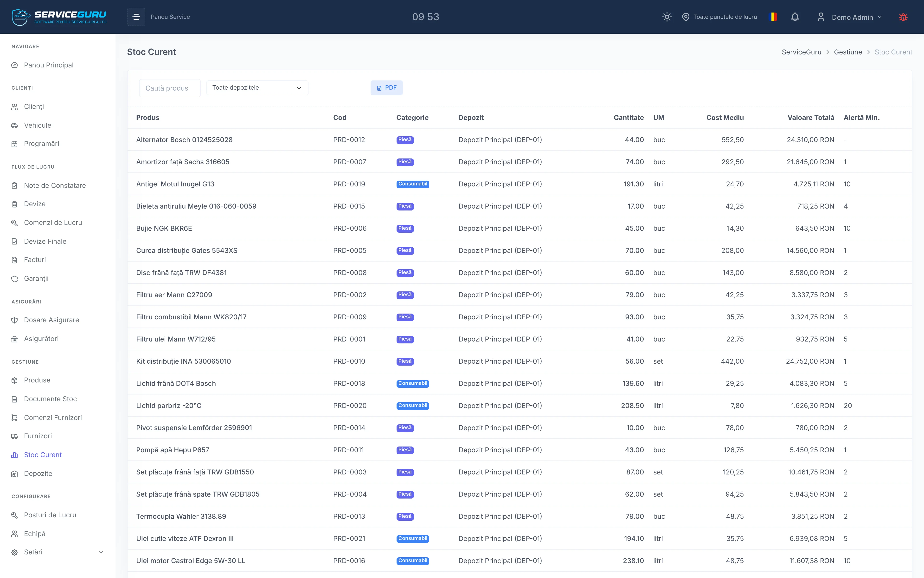Image resolution: width=924 pixels, height=578 pixels.
Task: Focus the Caută produs search field
Action: (x=170, y=88)
